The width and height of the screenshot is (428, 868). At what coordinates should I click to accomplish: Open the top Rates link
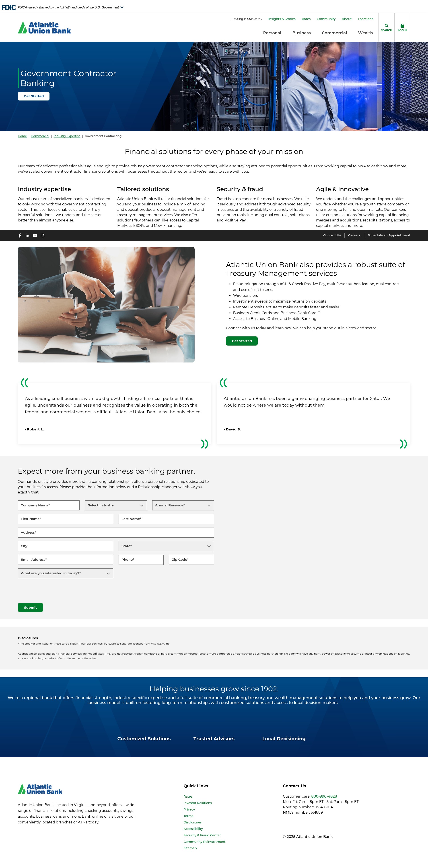[x=306, y=19]
